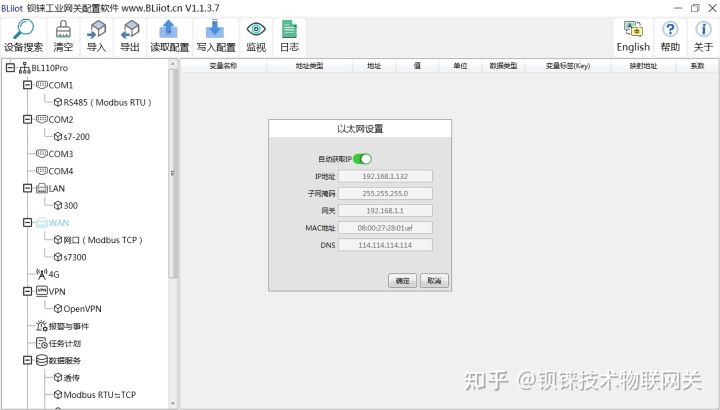
Task: Collapse the COM1 tree node
Action: [x=28, y=85]
